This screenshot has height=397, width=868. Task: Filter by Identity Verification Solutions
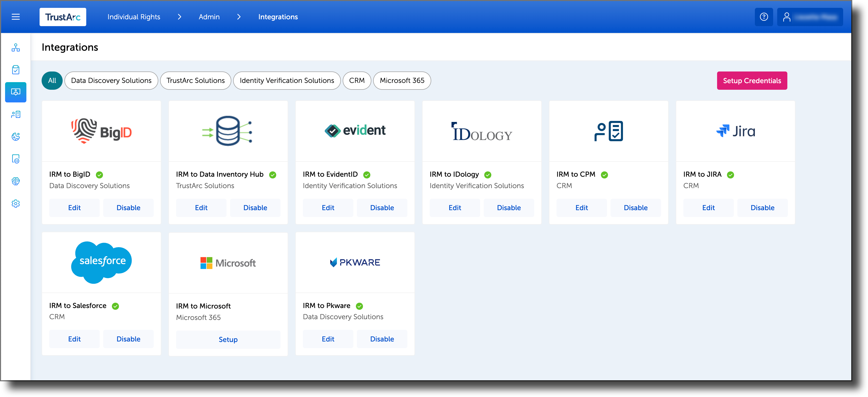(287, 80)
